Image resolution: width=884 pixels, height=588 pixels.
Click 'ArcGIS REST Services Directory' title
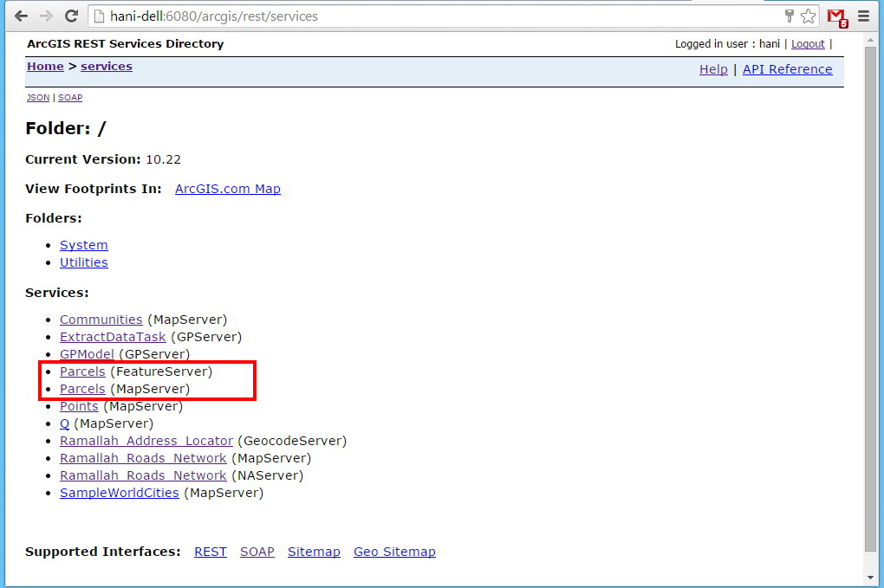(x=125, y=44)
